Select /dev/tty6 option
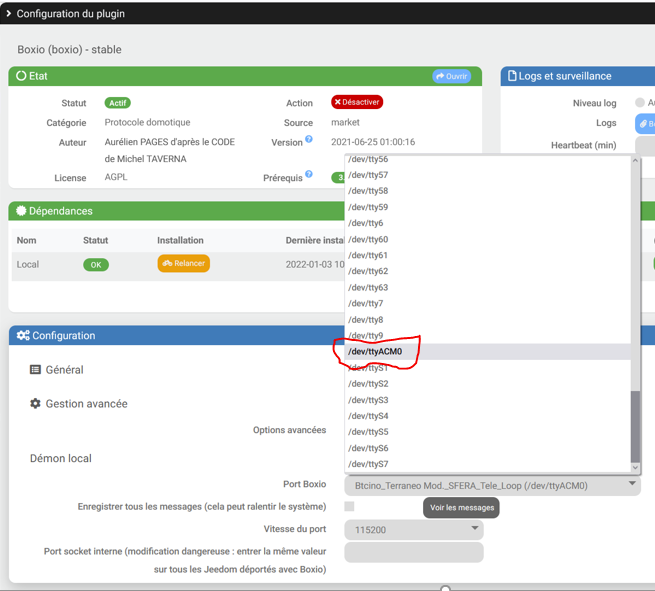655x591 pixels. coord(487,223)
